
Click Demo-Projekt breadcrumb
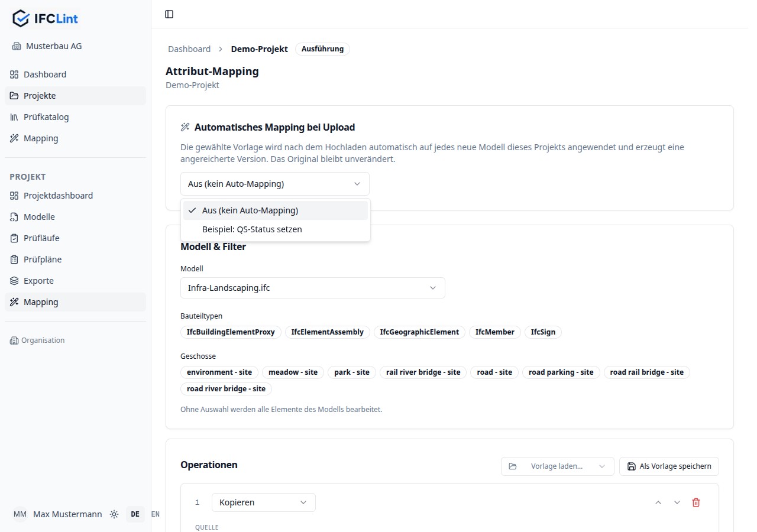coord(259,49)
